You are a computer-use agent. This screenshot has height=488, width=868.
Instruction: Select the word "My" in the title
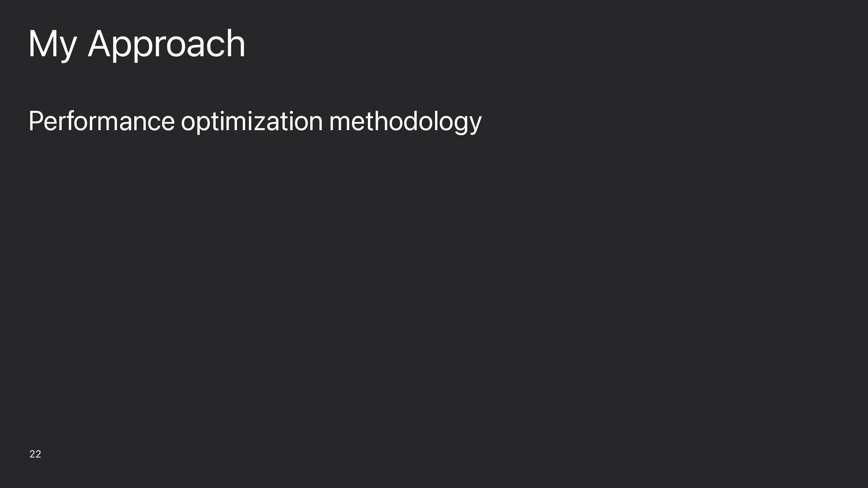point(52,44)
